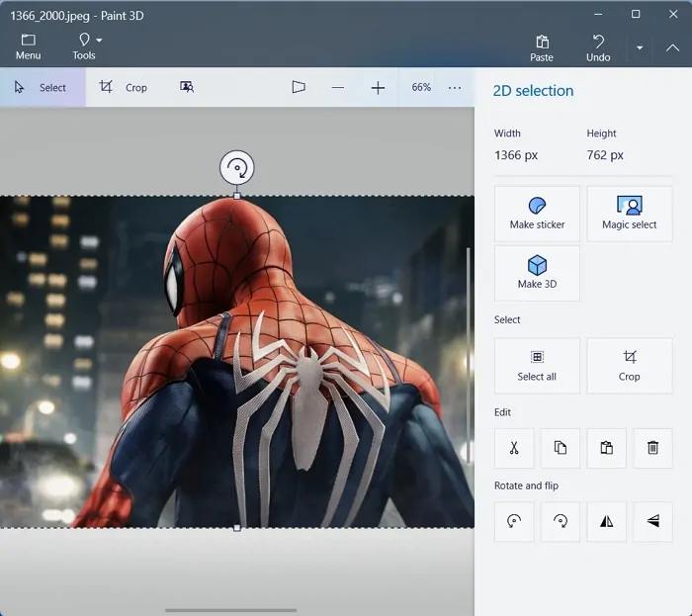Collapse the ribbon with the up chevron

point(672,47)
